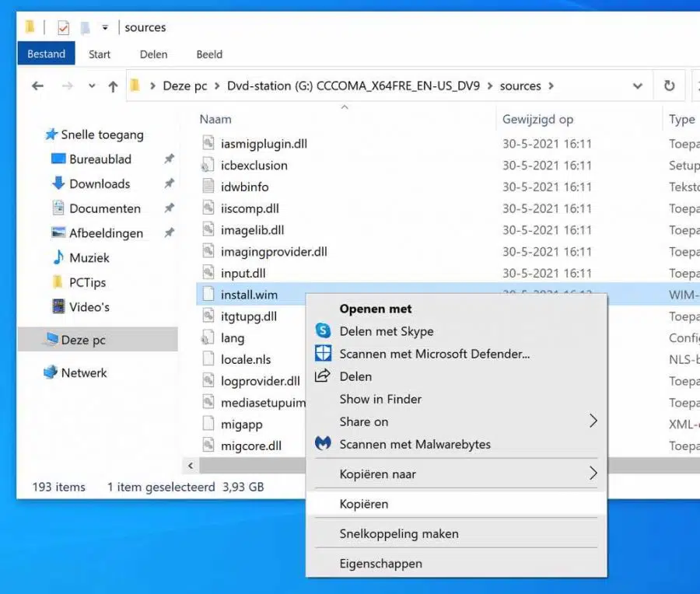Expand the chevron after Deze pc

point(217,86)
